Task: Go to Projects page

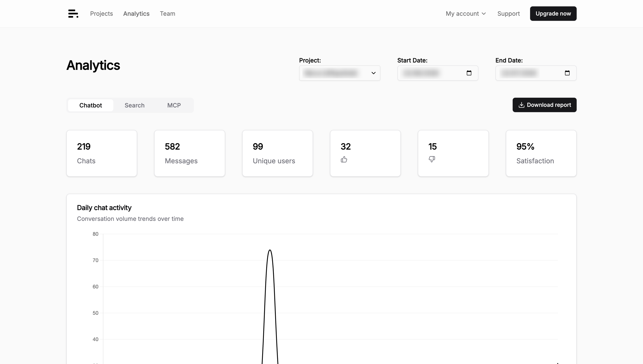Action: point(101,14)
